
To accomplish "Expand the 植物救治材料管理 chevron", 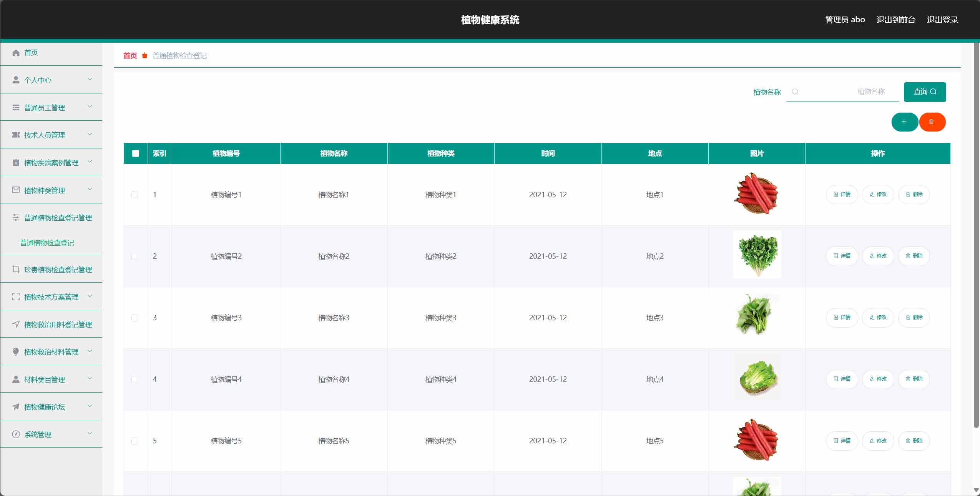I will (x=90, y=351).
